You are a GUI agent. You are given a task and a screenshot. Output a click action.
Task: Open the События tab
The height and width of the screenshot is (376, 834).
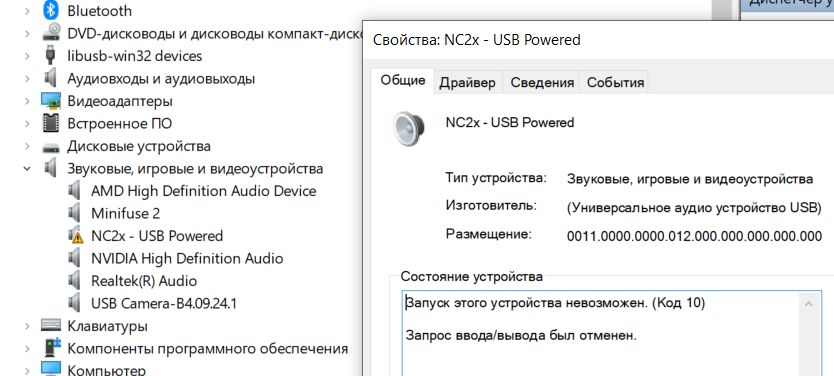coord(615,82)
